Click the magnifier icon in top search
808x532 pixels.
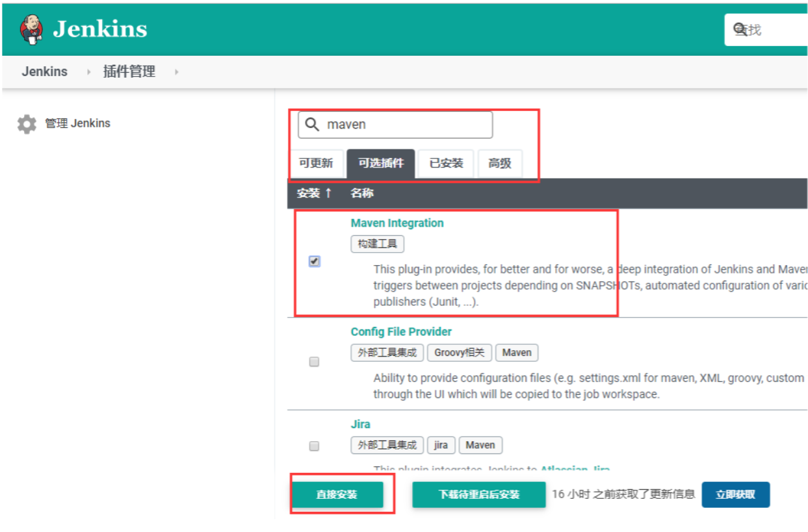pos(740,29)
